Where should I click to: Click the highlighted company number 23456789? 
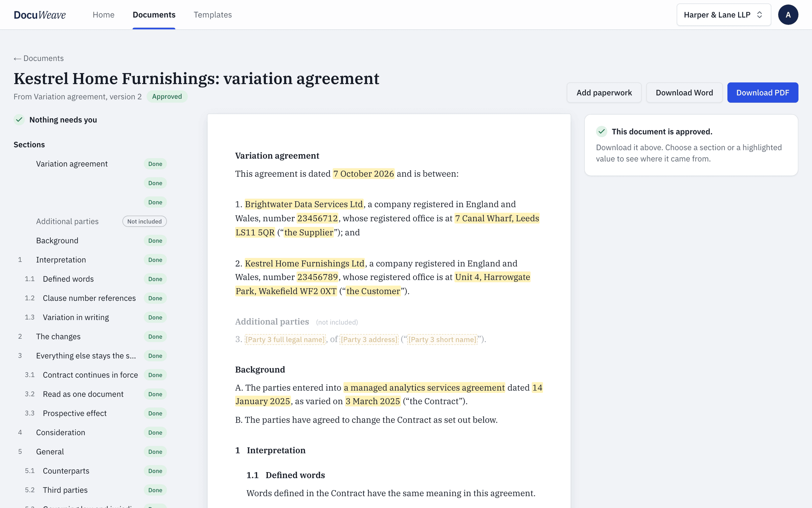click(x=317, y=277)
